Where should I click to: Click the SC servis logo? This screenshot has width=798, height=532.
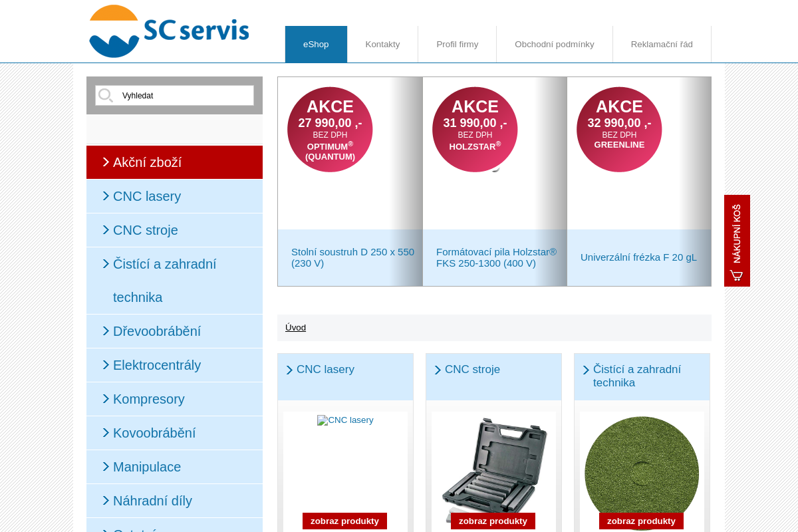point(169,31)
